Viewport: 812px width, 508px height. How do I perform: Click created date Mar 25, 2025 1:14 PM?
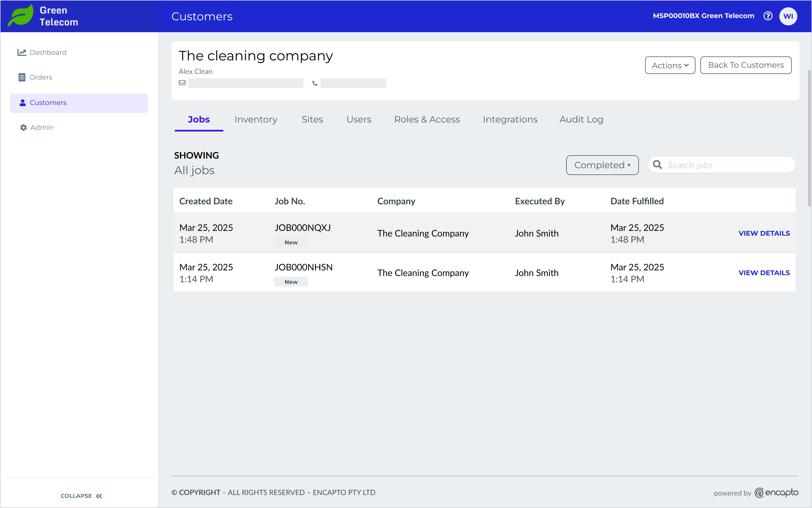pyautogui.click(x=206, y=273)
